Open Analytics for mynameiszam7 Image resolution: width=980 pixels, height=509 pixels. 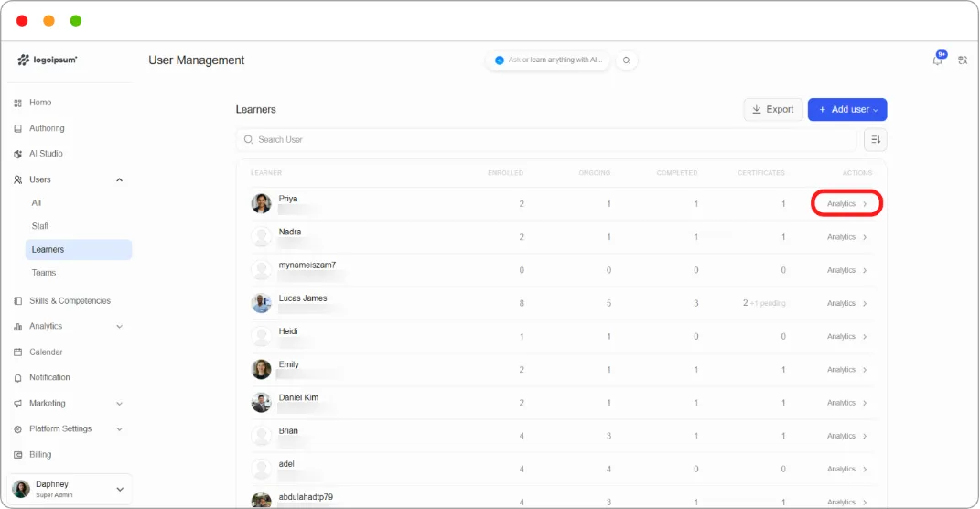tap(847, 270)
